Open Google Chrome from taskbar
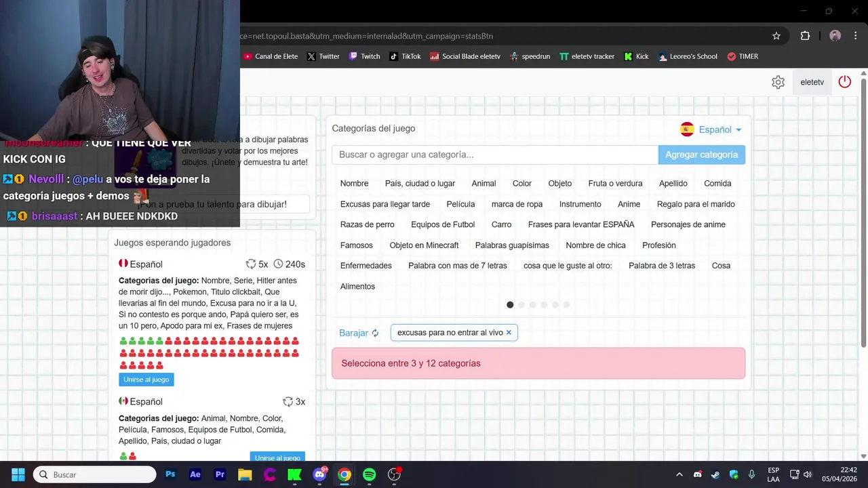The height and width of the screenshot is (488, 868). pos(344,474)
